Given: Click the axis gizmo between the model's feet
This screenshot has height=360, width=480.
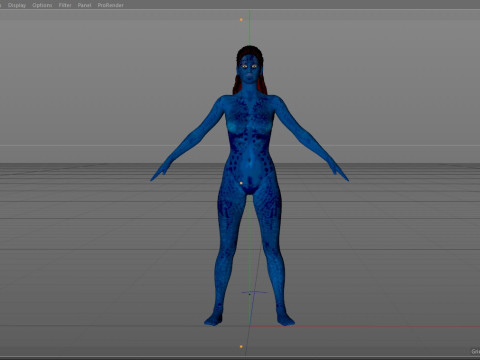Looking at the screenshot, I should (x=253, y=293).
